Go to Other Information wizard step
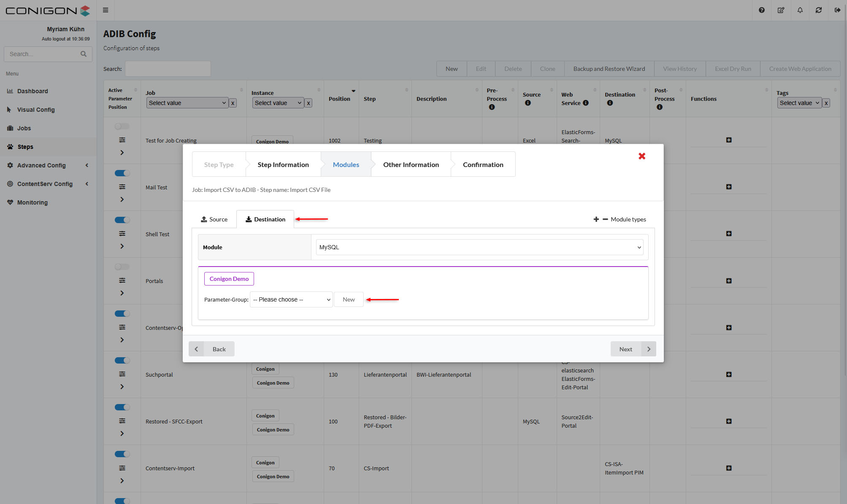The width and height of the screenshot is (847, 504). click(411, 164)
